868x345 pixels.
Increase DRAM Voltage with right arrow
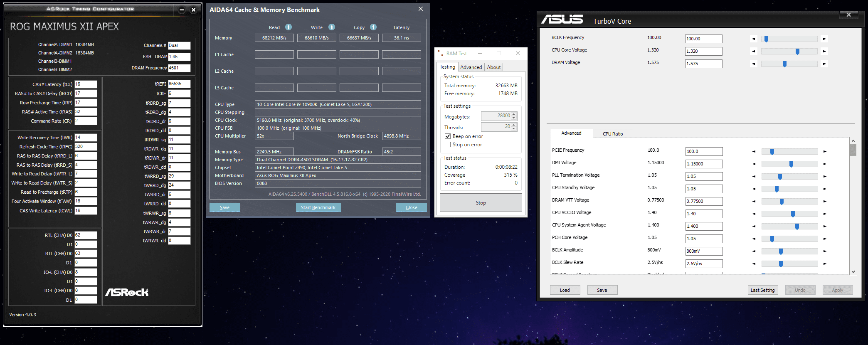point(824,64)
